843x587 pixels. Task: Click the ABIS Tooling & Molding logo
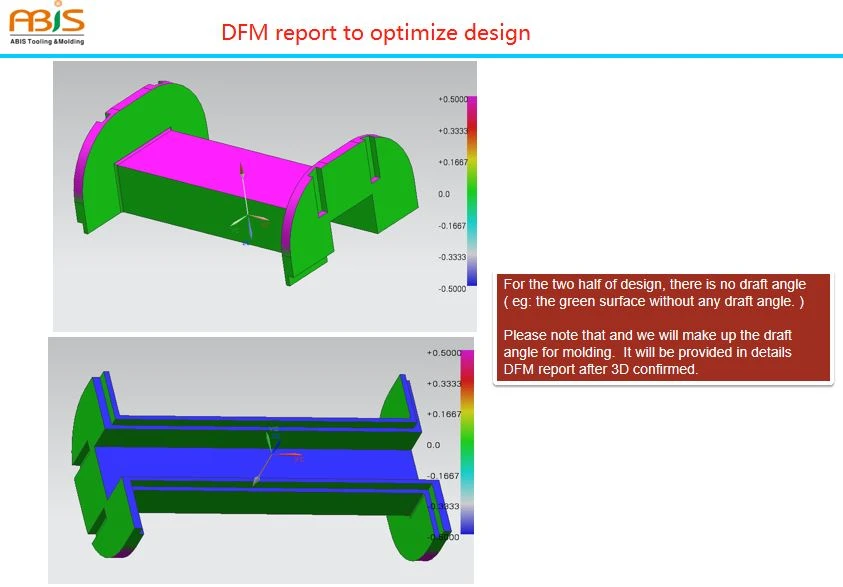47,24
